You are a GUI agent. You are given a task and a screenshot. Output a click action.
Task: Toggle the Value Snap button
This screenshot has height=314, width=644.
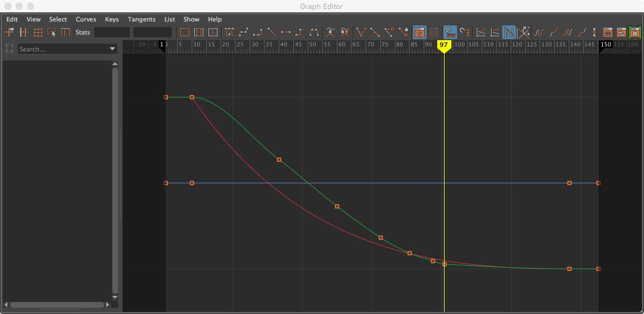pyautogui.click(x=464, y=32)
